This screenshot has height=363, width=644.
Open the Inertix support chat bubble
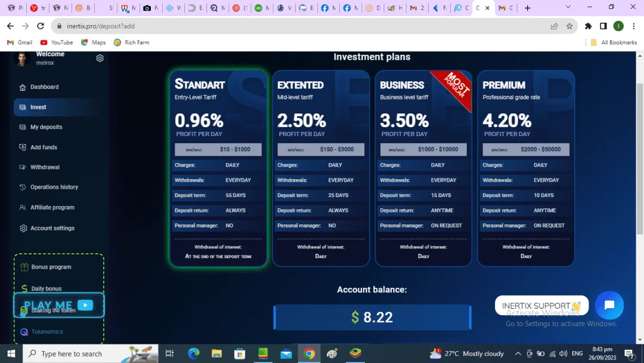(609, 306)
